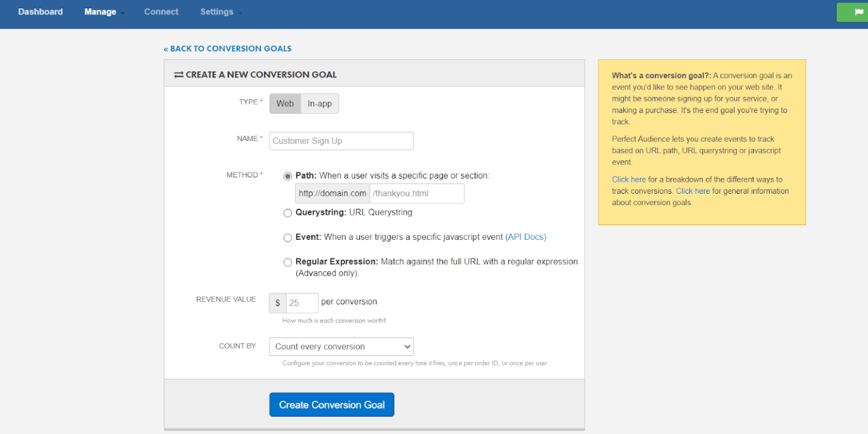The width and height of the screenshot is (868, 434).
Task: Expand the Settings menu
Action: point(221,12)
